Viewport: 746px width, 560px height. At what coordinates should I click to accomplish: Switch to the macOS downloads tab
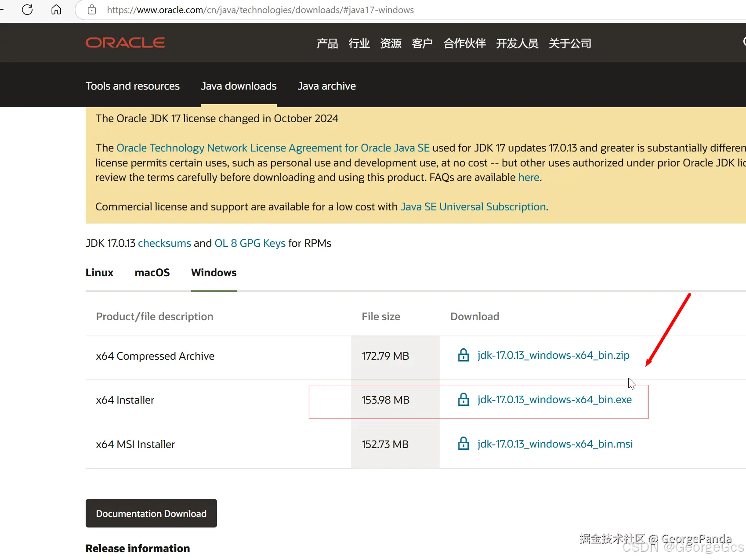(152, 273)
